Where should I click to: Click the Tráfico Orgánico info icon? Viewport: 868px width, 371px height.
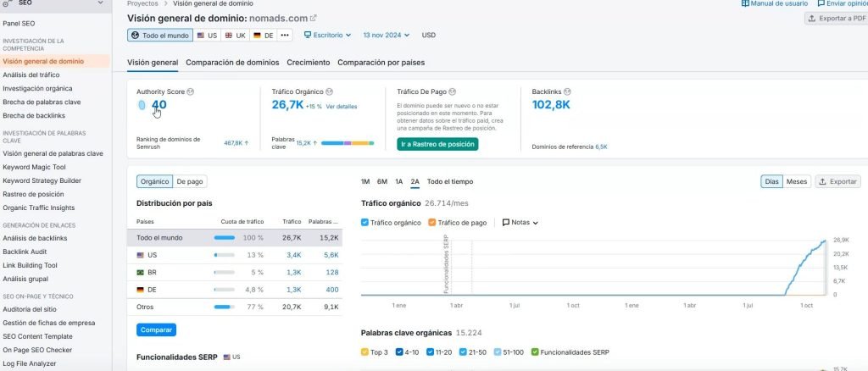pos(329,91)
